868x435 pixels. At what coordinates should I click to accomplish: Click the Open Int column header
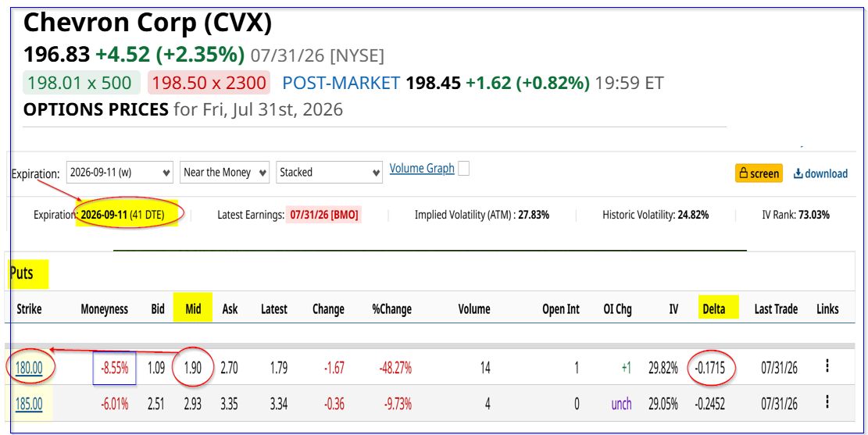coord(561,309)
